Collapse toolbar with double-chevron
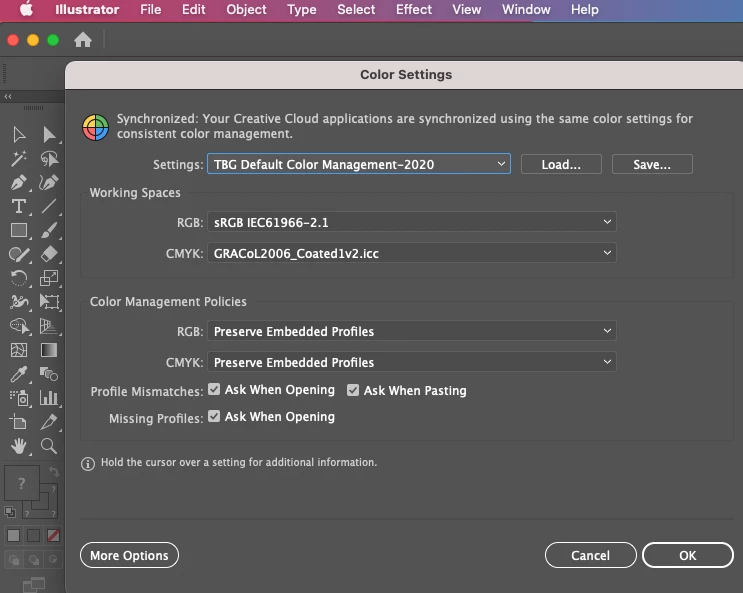 click(8, 96)
